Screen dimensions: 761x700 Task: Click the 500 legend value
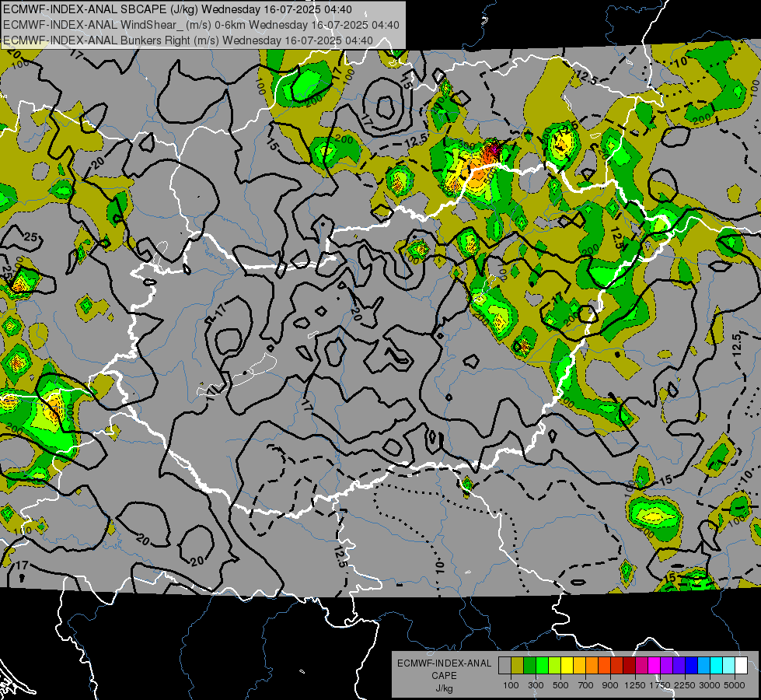[561, 685]
